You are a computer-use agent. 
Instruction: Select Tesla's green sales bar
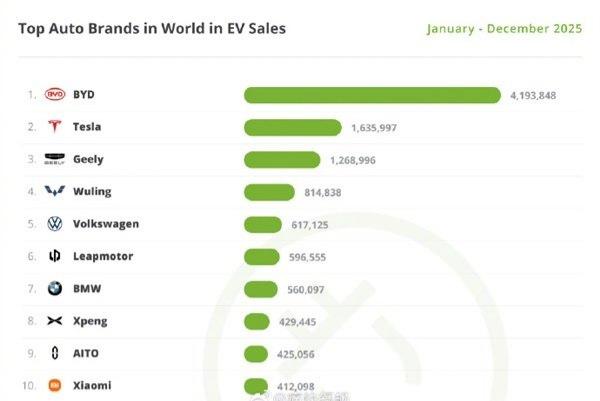click(293, 127)
